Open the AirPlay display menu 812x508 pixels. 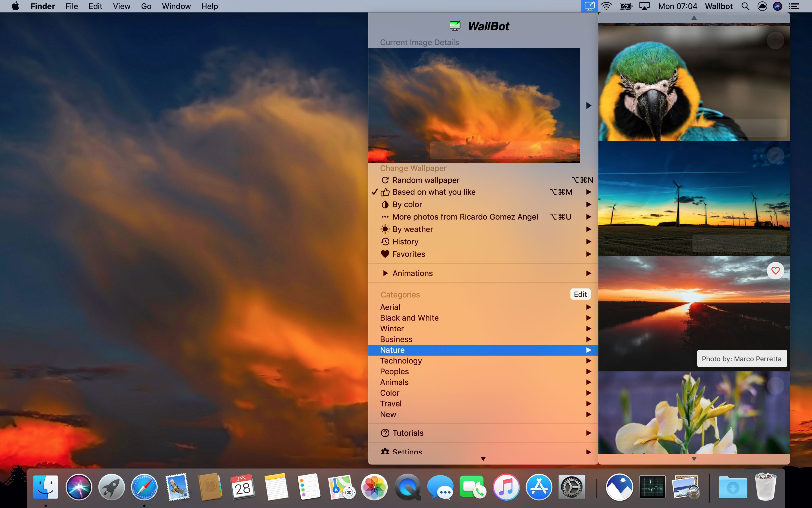pyautogui.click(x=645, y=6)
